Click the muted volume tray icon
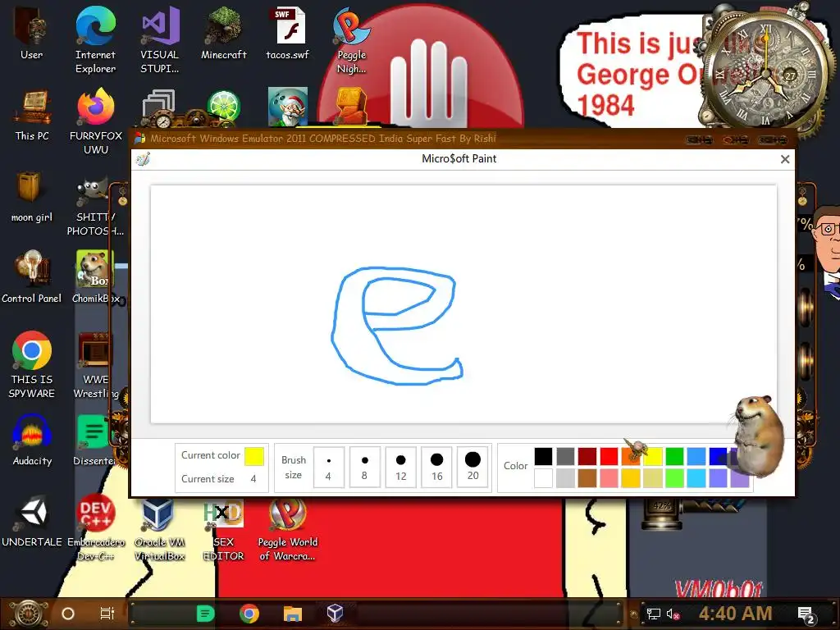 (673, 614)
